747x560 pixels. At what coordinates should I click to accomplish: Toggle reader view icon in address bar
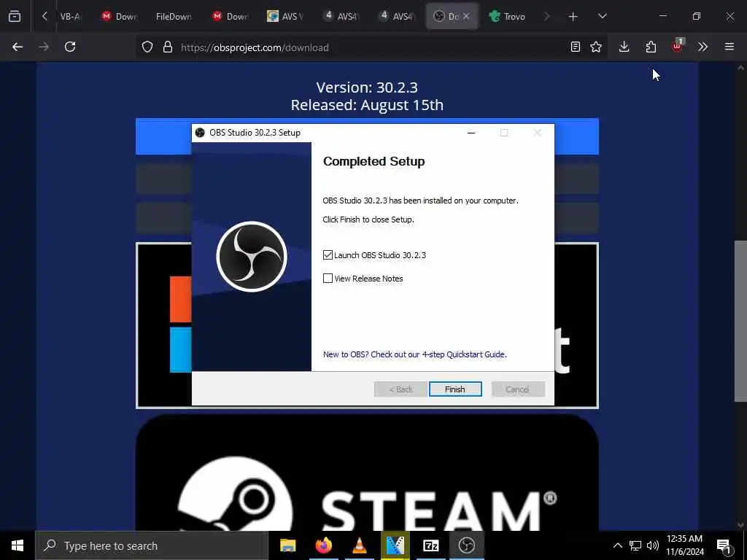pyautogui.click(x=576, y=47)
